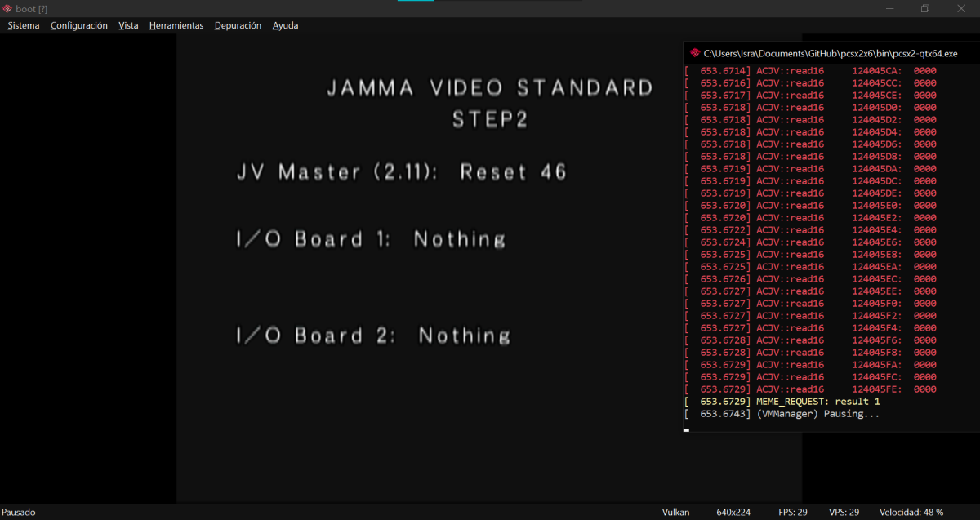
Task: Click console log line with address 124045EC
Action: (x=811, y=279)
